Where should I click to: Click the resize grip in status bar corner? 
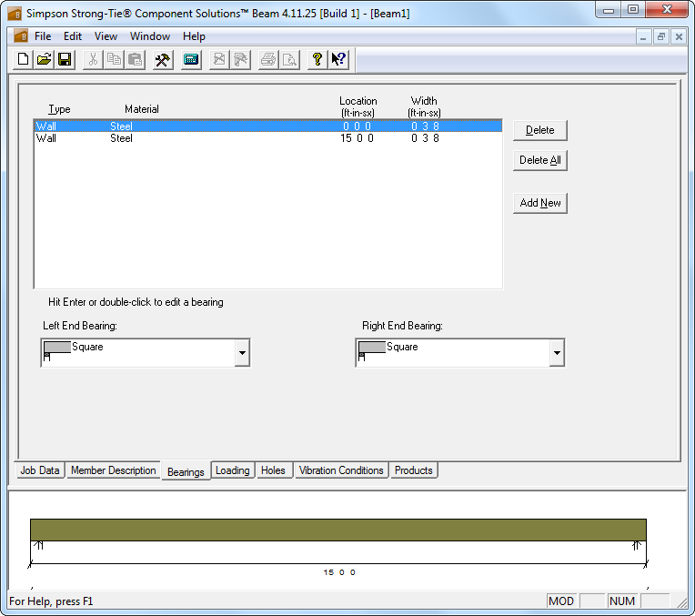pos(680,602)
